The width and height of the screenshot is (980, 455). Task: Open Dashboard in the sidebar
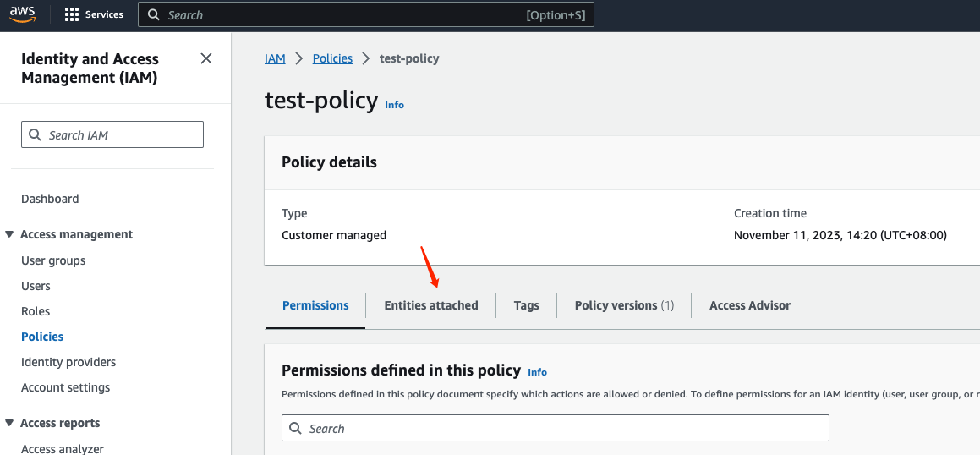[50, 199]
